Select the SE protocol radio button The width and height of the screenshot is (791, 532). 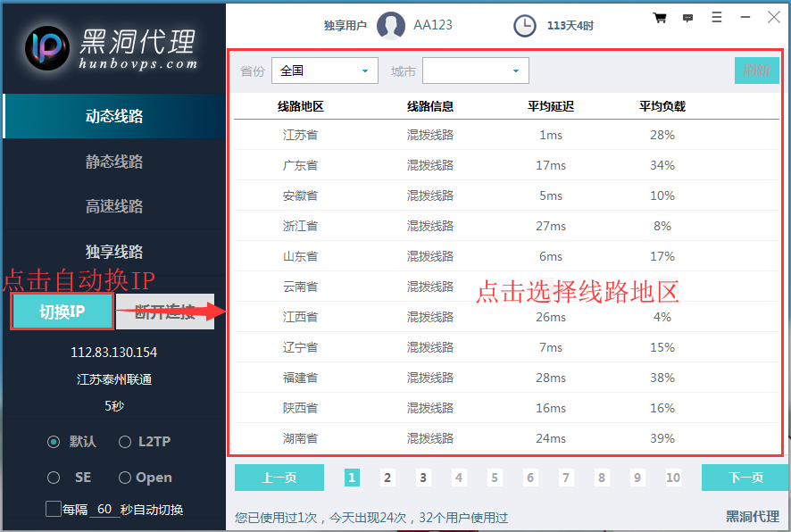point(54,478)
